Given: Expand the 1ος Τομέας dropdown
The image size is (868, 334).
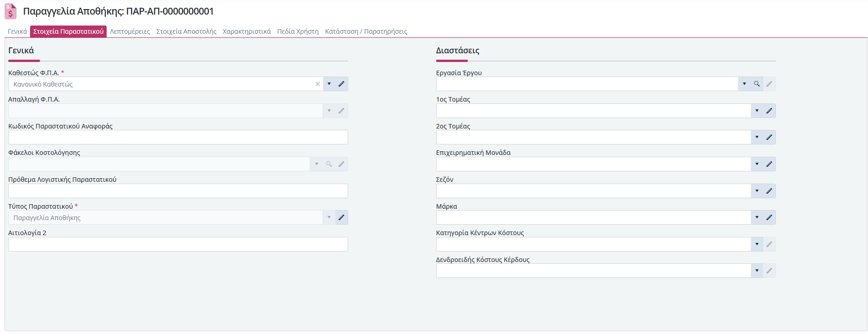Looking at the screenshot, I should 757,111.
